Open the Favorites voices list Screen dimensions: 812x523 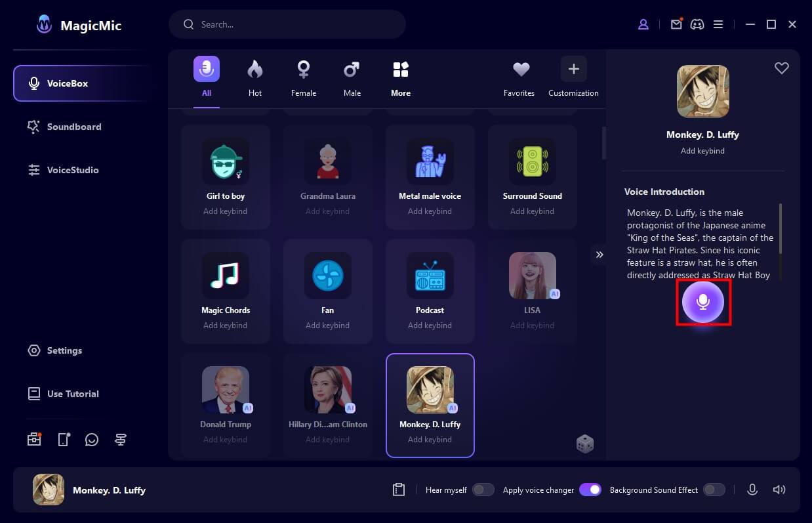(x=519, y=77)
